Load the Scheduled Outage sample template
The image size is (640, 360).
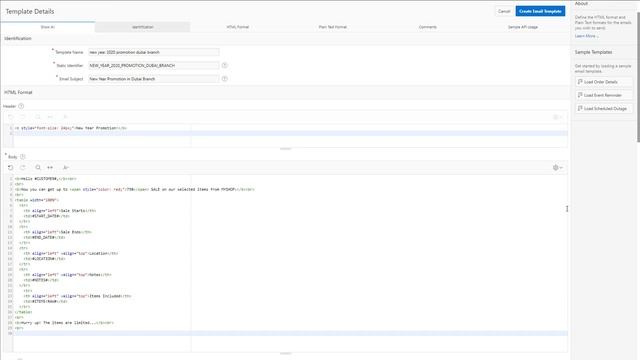coord(604,109)
